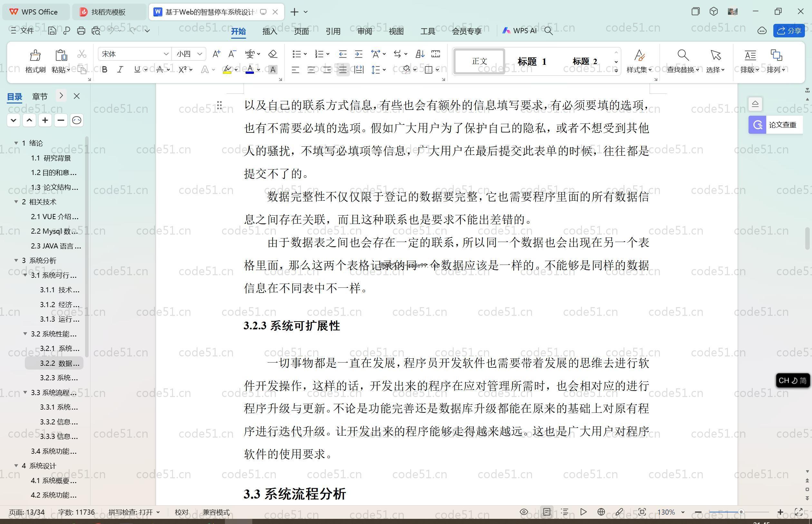Click the Select (选择) cursor icon
This screenshot has height=524, width=812.
click(x=715, y=55)
